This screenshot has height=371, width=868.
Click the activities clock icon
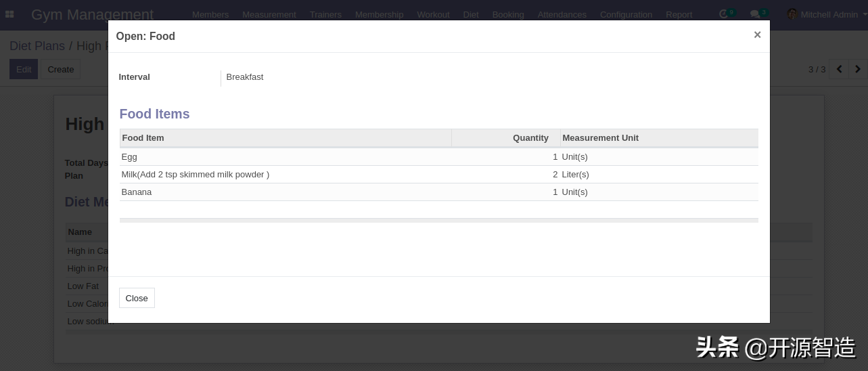(724, 14)
